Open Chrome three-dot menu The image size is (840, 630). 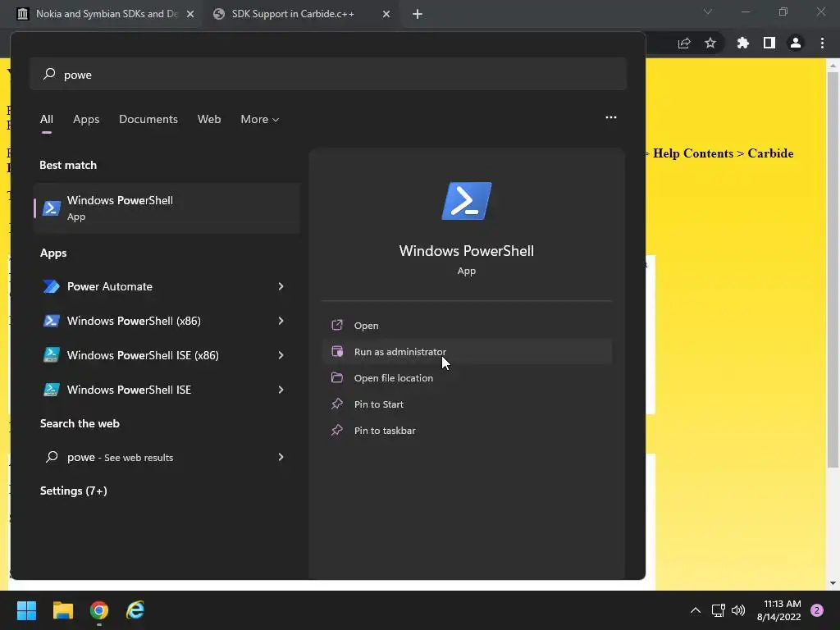point(822,43)
